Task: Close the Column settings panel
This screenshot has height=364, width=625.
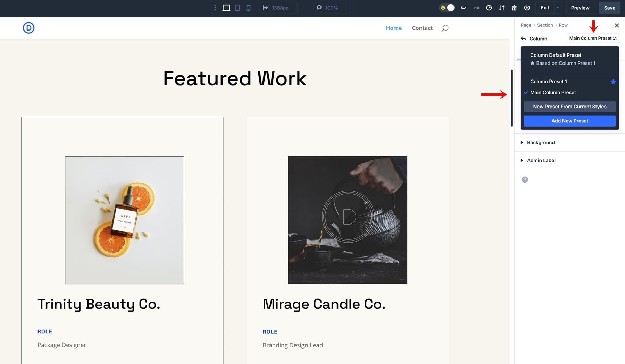Action: pos(617,25)
